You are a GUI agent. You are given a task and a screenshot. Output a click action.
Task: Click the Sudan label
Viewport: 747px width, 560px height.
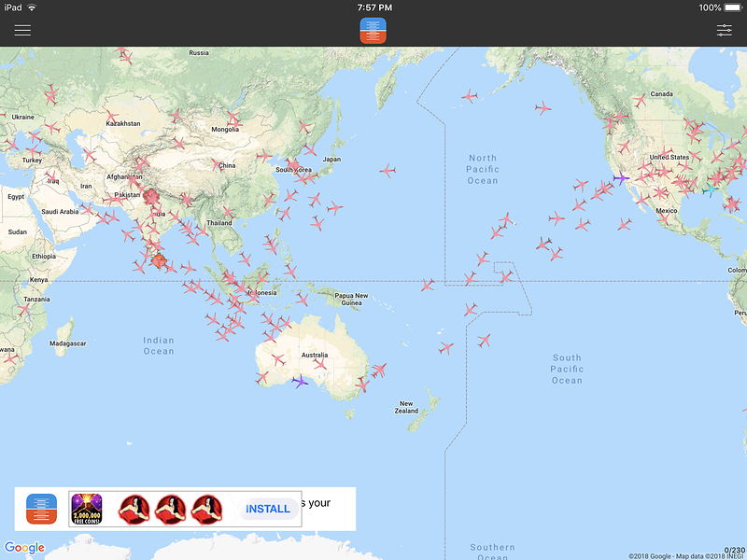click(17, 231)
